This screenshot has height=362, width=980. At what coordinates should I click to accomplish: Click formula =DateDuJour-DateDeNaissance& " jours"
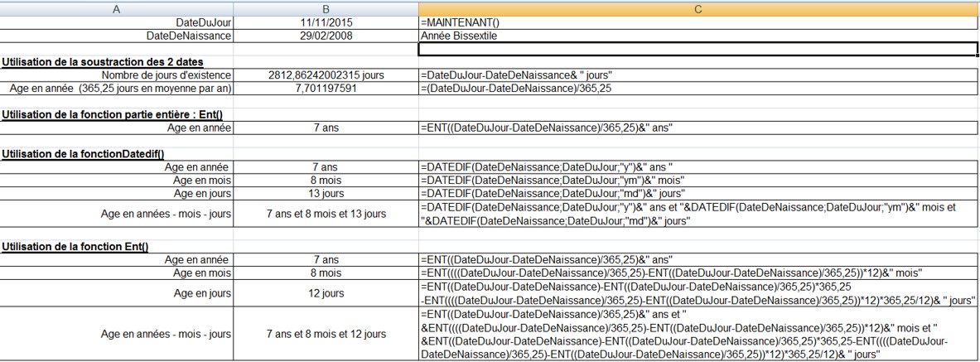coord(698,75)
